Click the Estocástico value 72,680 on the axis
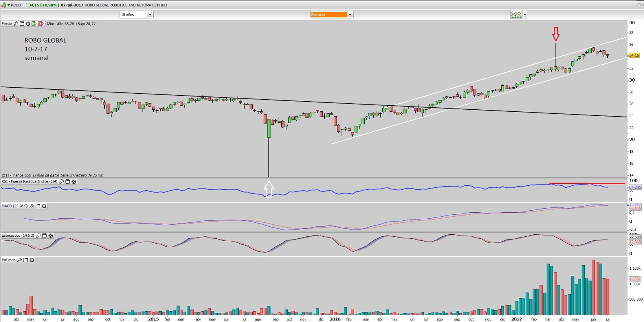This screenshot has width=644, height=322. pyautogui.click(x=635, y=237)
